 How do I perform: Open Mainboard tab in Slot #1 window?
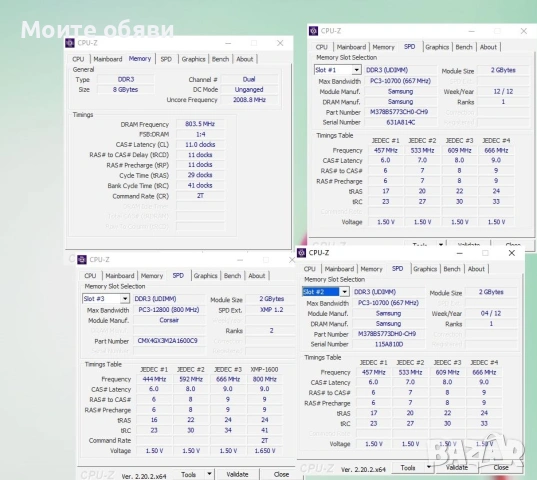[351, 47]
